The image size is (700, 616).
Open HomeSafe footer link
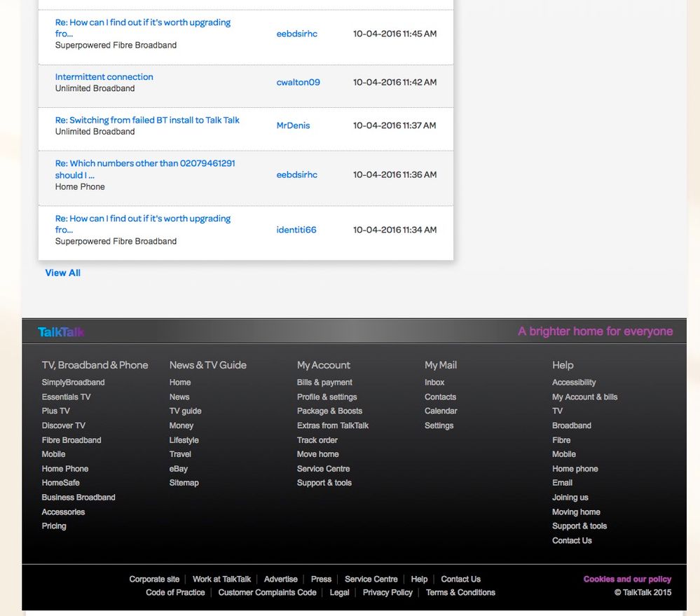click(x=61, y=483)
